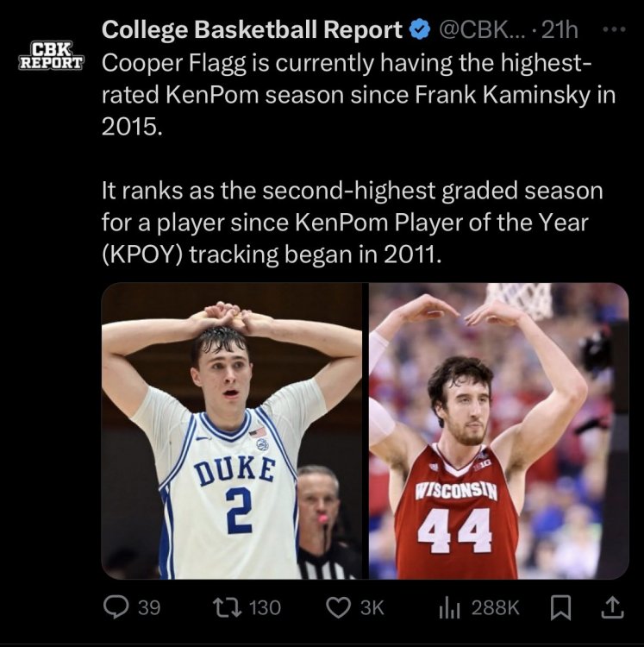Tap the reply comment bubble icon
The image size is (644, 647).
(x=117, y=607)
